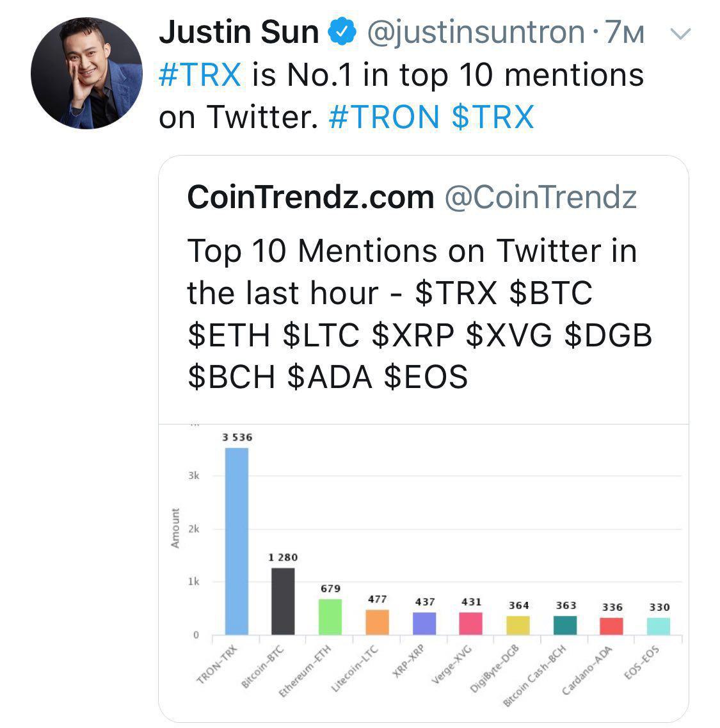Click the @CoinTrendz handle
The image size is (720, 728).
pos(541,197)
